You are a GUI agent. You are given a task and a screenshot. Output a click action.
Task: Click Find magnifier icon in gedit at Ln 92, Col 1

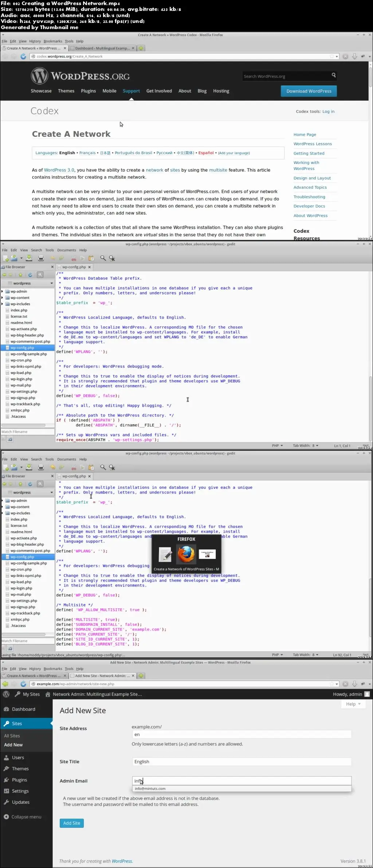[x=103, y=467]
